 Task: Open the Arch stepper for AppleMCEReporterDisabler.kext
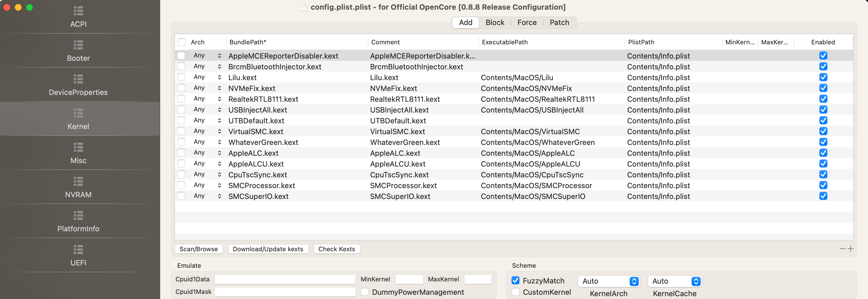click(x=219, y=56)
